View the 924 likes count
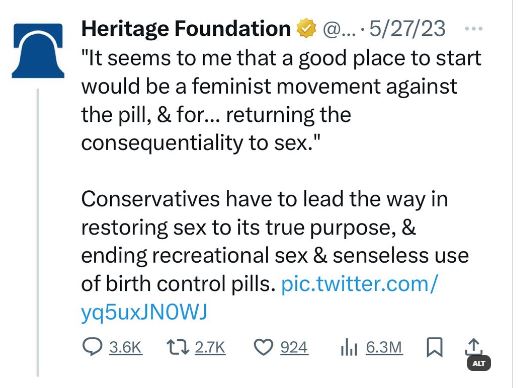The height and width of the screenshot is (388, 519). click(294, 347)
